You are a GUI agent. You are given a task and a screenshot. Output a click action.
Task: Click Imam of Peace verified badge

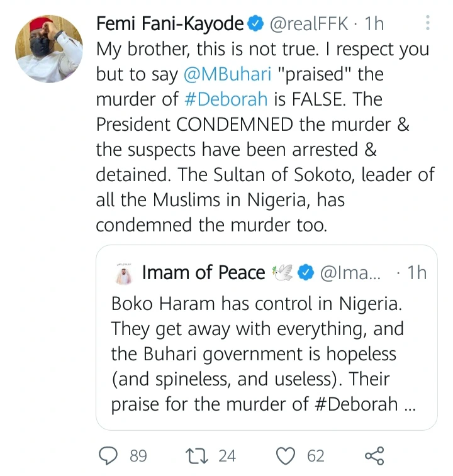(305, 272)
